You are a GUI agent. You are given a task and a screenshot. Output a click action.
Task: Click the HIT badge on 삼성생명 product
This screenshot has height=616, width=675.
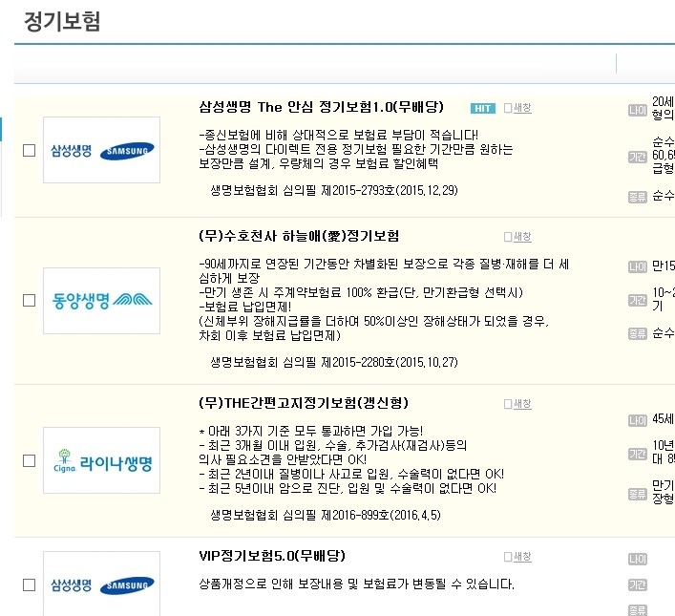tap(482, 109)
